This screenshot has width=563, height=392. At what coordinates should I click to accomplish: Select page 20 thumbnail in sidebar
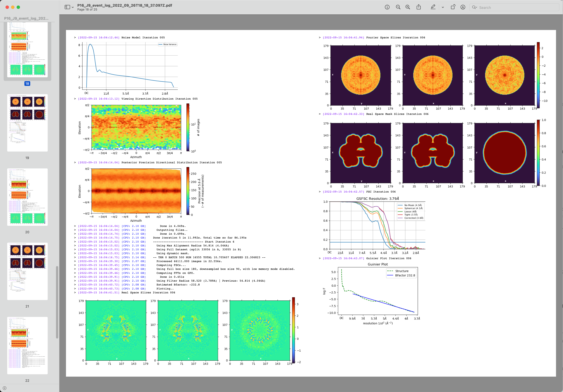click(27, 197)
